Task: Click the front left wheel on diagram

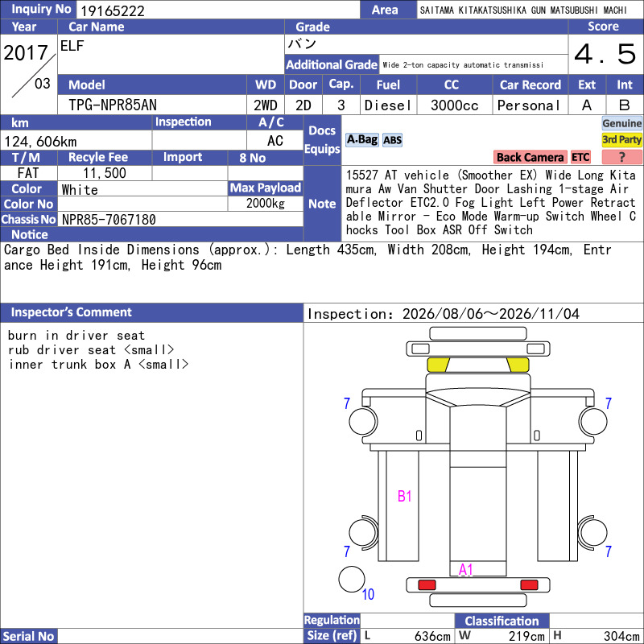Action: pos(363,421)
